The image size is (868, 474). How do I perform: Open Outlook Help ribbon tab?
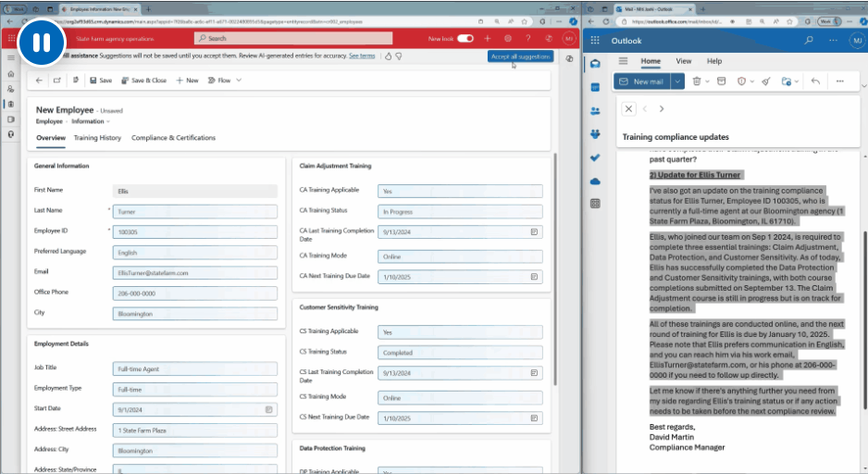714,61
